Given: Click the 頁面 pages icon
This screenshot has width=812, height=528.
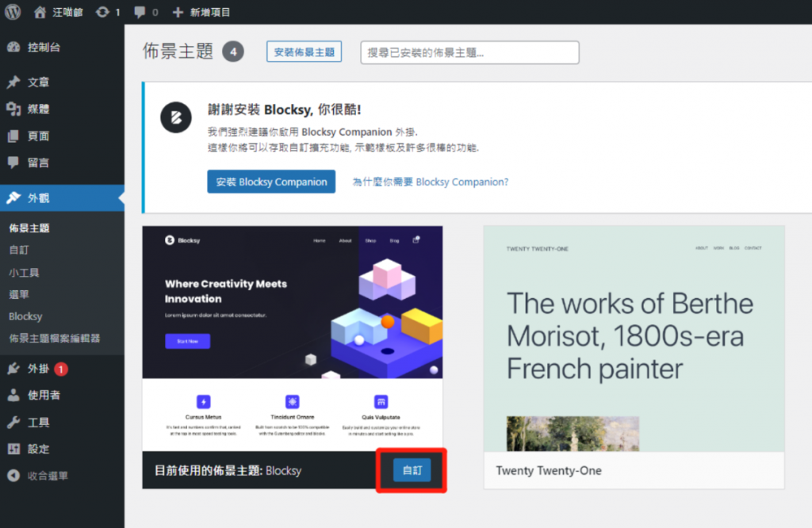Looking at the screenshot, I should 13,136.
